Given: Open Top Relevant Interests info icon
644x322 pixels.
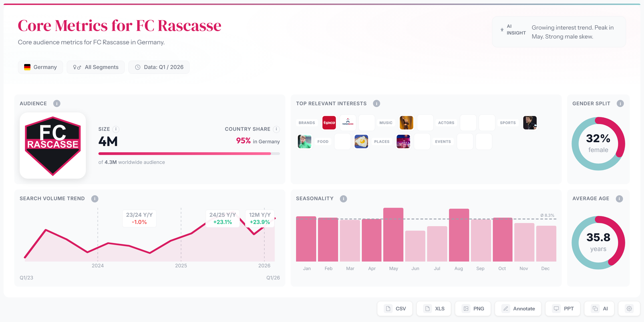Looking at the screenshot, I should [376, 104].
